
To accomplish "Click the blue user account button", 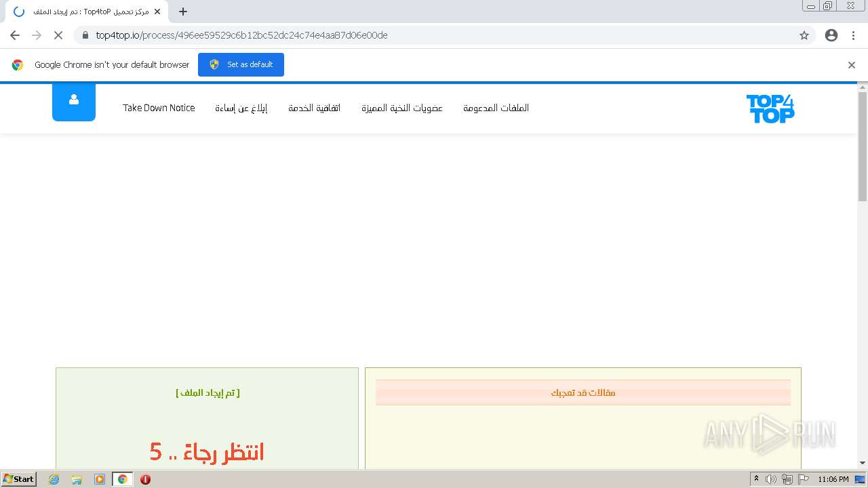I will pyautogui.click(x=74, y=101).
